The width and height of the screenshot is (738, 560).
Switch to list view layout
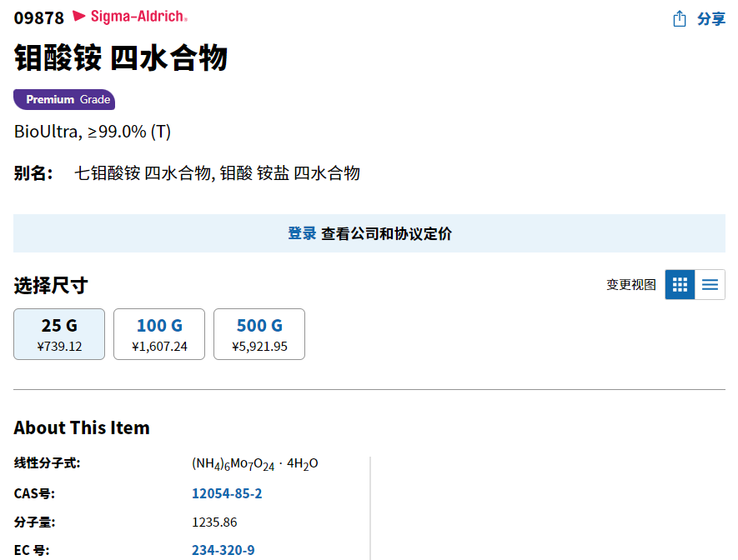[710, 285]
